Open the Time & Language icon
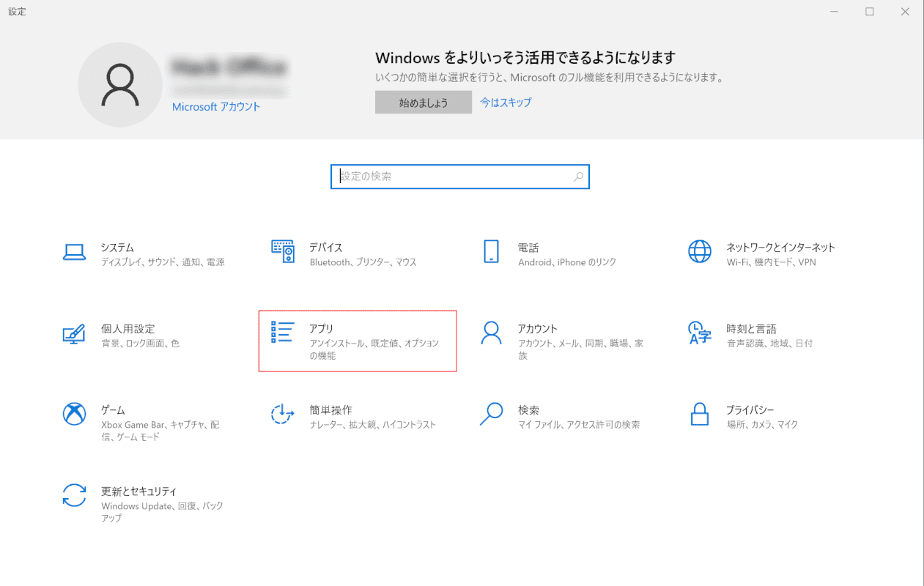The image size is (924, 586). 699,333
